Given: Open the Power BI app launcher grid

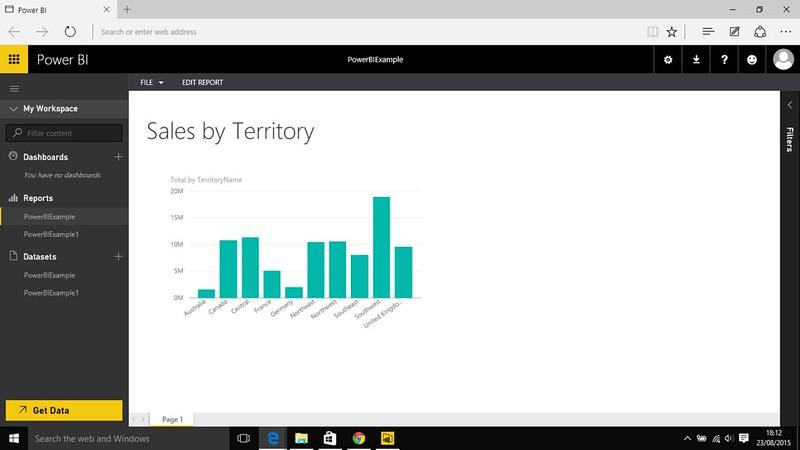Looking at the screenshot, I should point(14,59).
